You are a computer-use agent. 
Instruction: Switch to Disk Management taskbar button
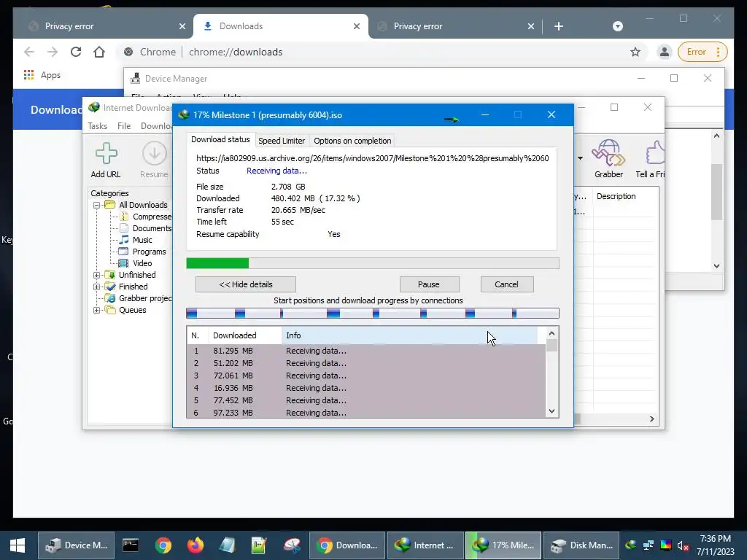click(x=581, y=545)
